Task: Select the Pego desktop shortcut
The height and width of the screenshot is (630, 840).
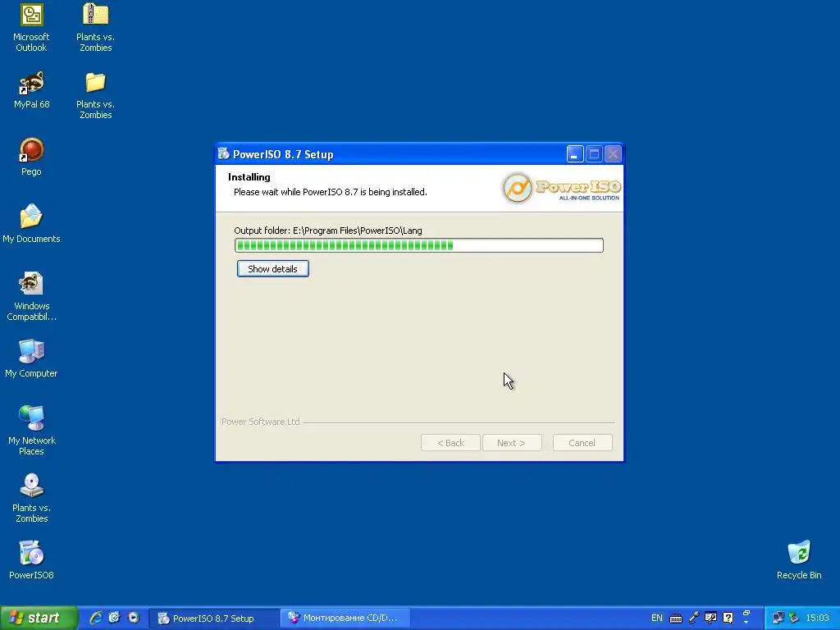Action: tap(31, 157)
